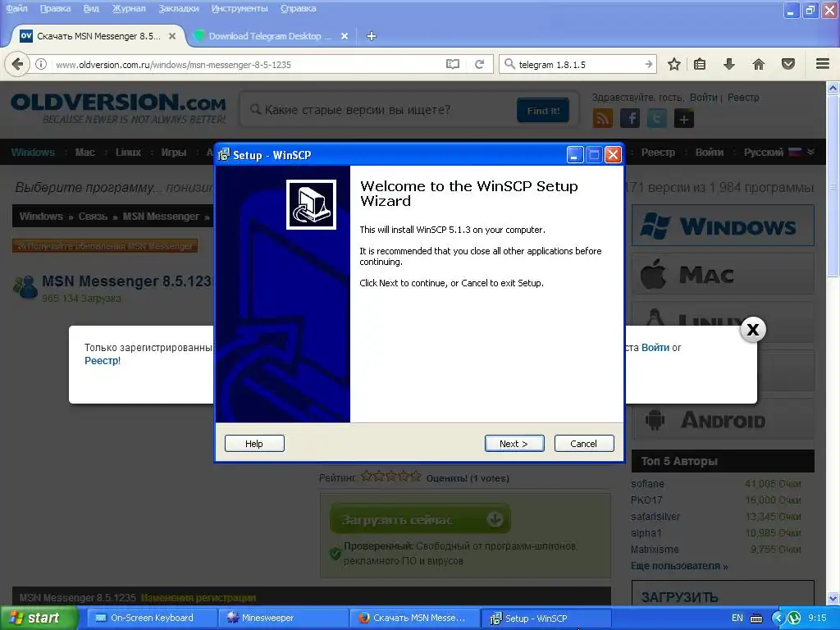840x630 pixels.
Task: Click the WinSCP installer logo image
Action: pos(311,204)
